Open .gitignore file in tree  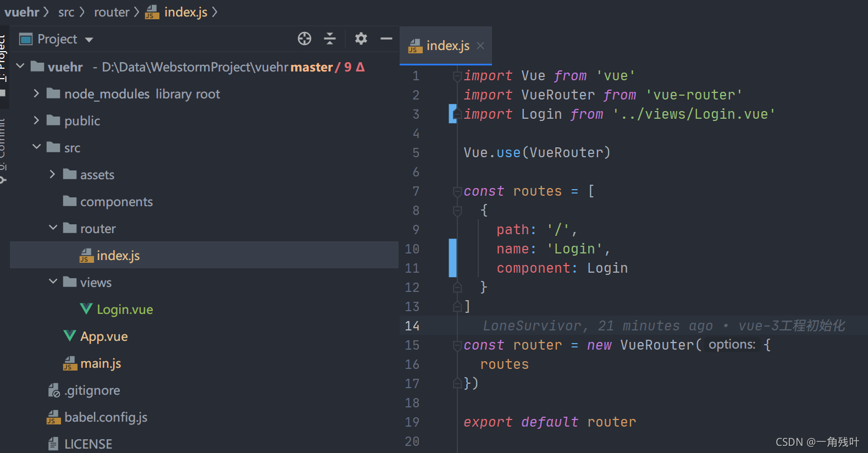(92, 390)
